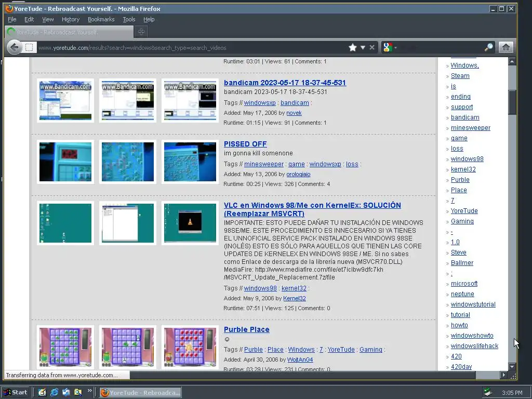This screenshot has width=532, height=399.
Task: Open VLC en Windows 98/Me video link
Action: pyautogui.click(x=312, y=209)
